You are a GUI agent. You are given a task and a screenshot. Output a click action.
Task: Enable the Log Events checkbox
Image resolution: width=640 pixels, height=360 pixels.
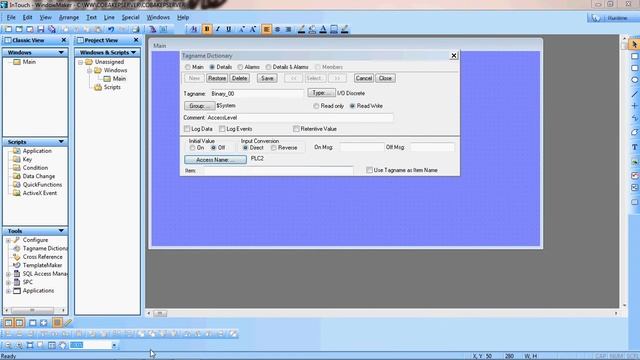[222, 129]
